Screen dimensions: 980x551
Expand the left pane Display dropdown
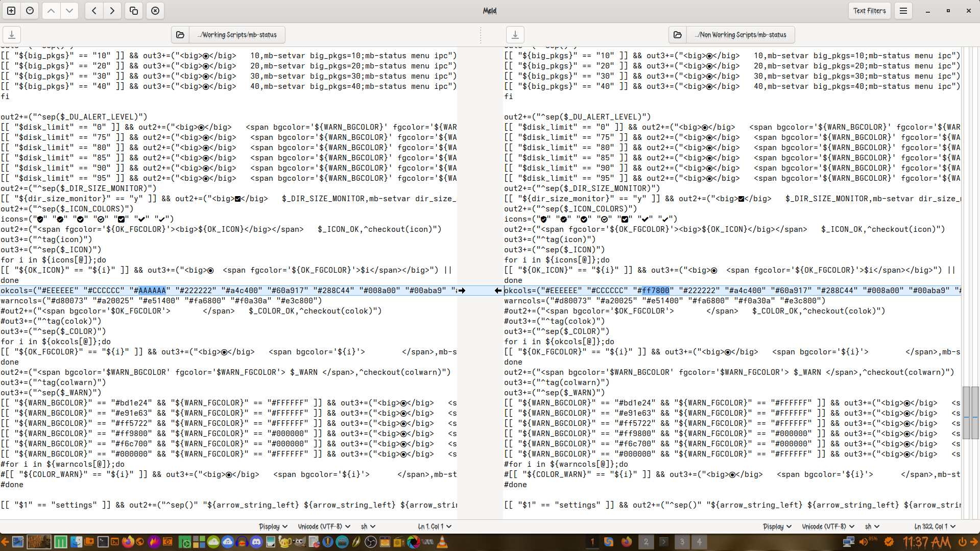pyautogui.click(x=273, y=526)
